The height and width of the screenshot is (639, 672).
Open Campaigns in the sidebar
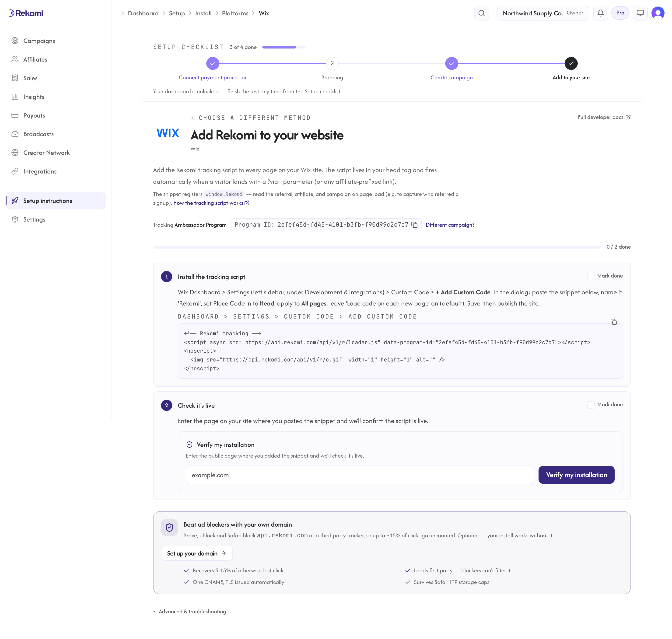pos(56,41)
